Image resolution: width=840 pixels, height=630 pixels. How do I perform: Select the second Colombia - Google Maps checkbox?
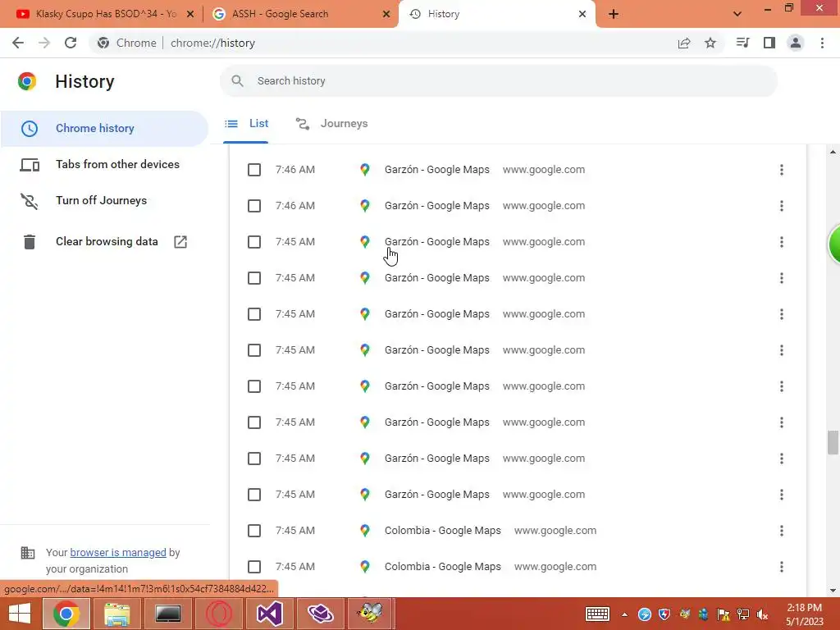(254, 567)
